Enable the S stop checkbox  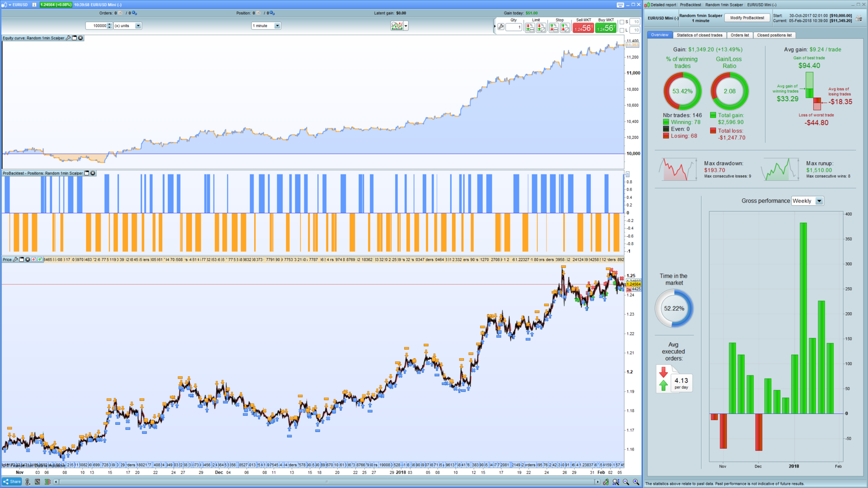622,22
